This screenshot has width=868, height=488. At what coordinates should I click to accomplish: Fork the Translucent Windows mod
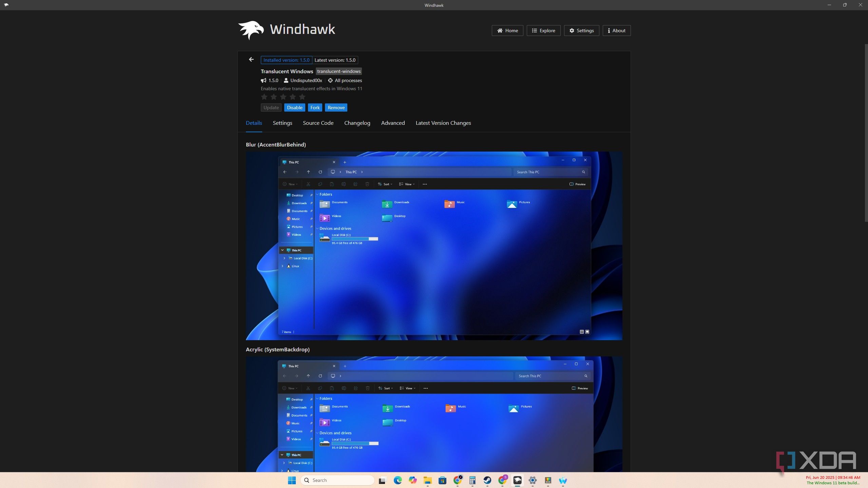pos(315,108)
